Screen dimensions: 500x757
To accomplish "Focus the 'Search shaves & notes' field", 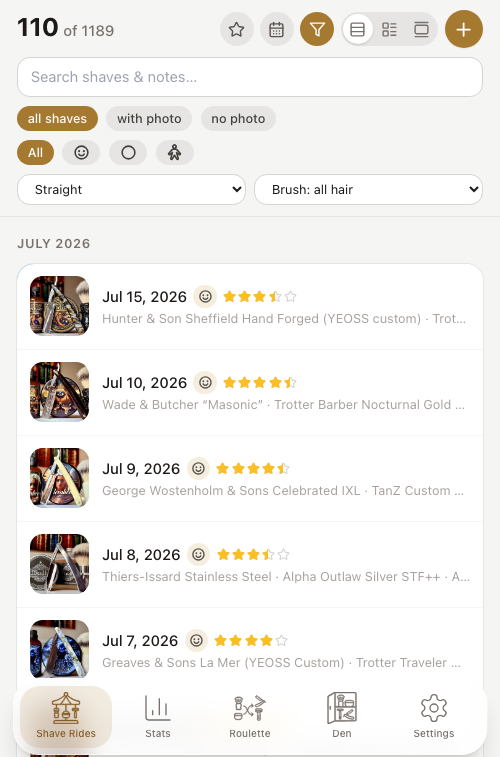I will click(x=250, y=77).
